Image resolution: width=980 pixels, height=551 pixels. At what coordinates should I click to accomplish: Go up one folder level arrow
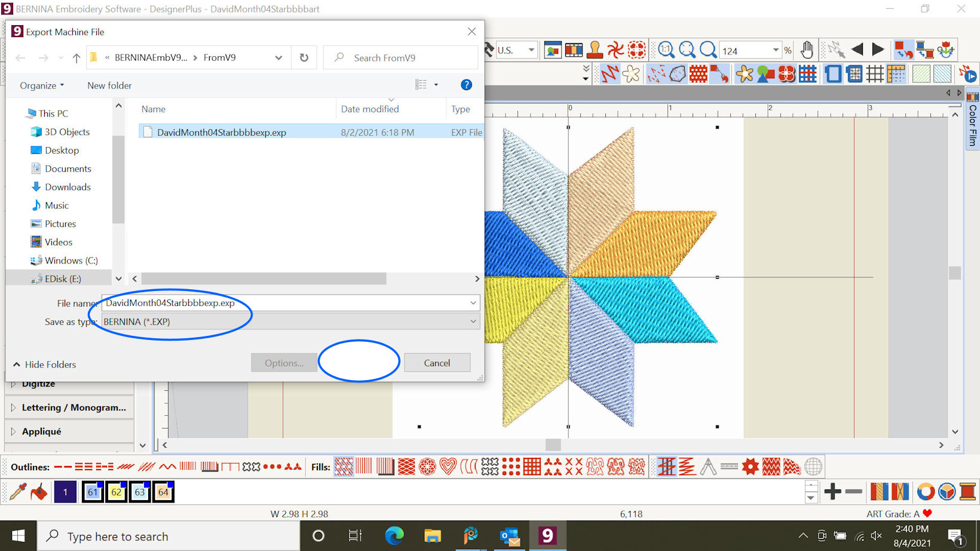[x=76, y=58]
